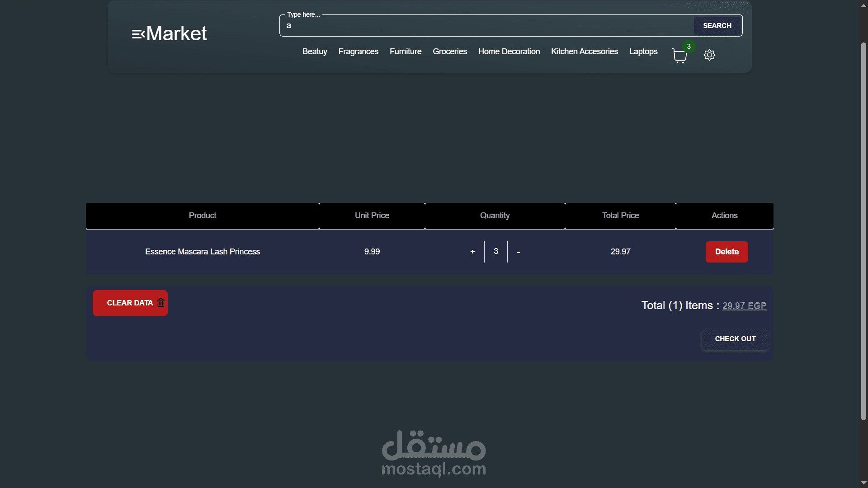This screenshot has height=488, width=868.
Task: Click the green cart count badge
Action: click(689, 47)
